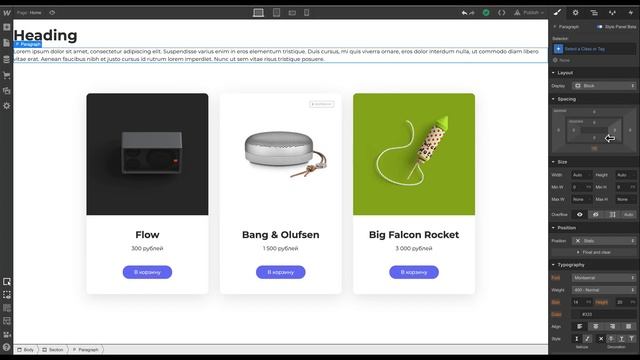
Task: Select the Big Falcon Rocket image
Action: point(414,154)
